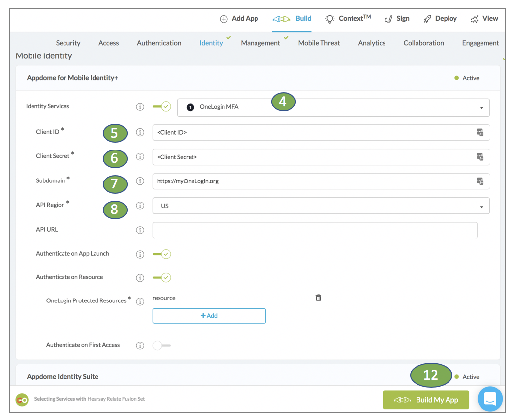The width and height of the screenshot is (513, 420).
Task: Click the Appdome logo icon at bottom left
Action: pyautogui.click(x=22, y=400)
